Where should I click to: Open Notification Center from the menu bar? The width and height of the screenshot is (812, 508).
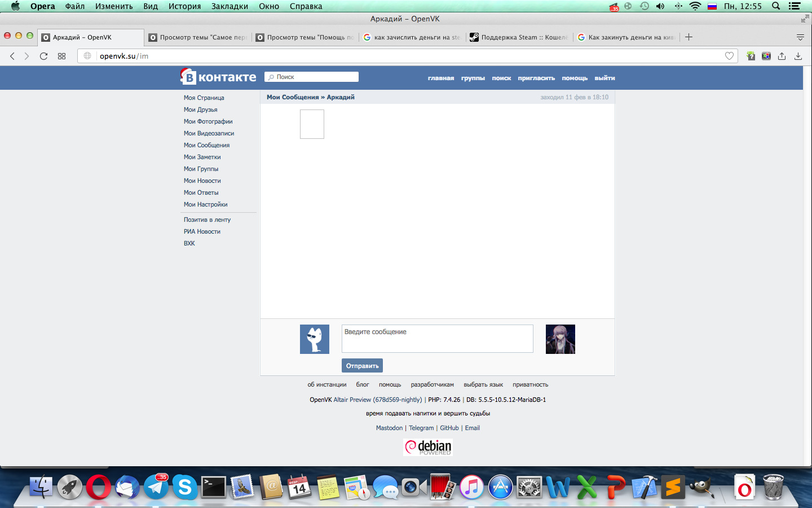coord(795,6)
